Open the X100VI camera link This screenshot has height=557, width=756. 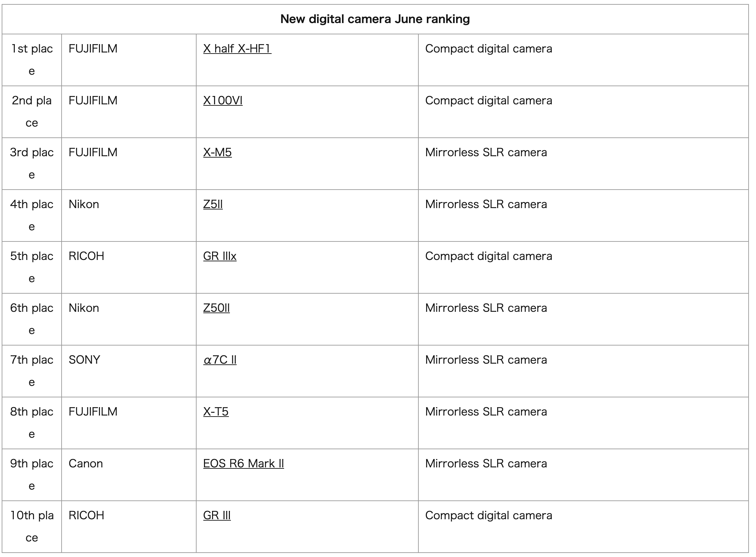point(222,101)
